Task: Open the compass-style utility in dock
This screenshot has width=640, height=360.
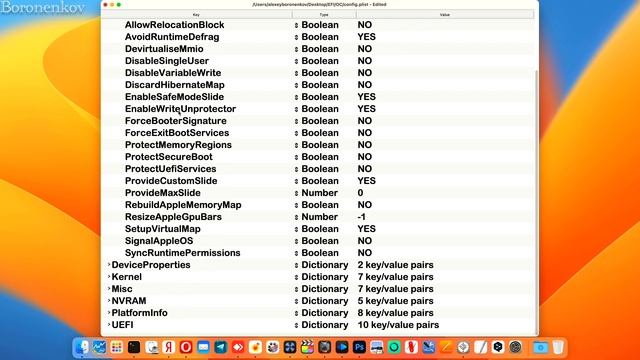Action: click(463, 347)
